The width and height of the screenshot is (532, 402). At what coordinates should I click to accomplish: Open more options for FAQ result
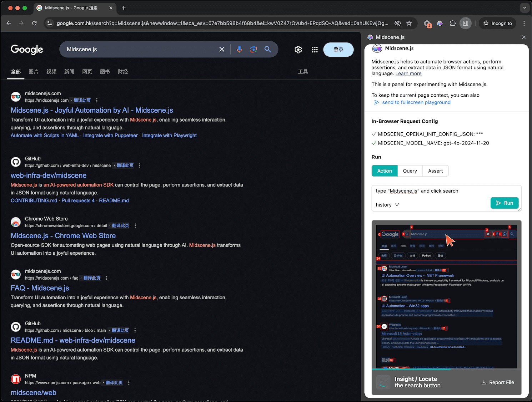(107, 278)
